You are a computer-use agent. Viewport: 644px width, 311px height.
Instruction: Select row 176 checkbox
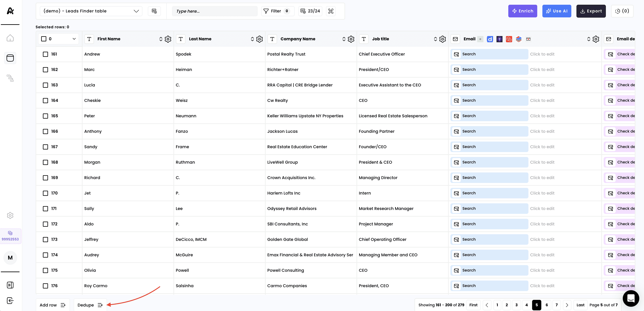(45, 286)
